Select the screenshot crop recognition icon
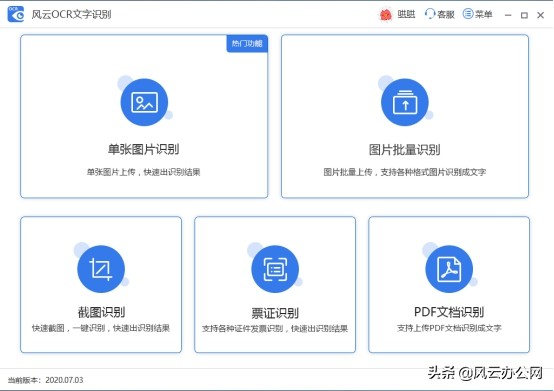The width and height of the screenshot is (554, 391). click(x=101, y=269)
